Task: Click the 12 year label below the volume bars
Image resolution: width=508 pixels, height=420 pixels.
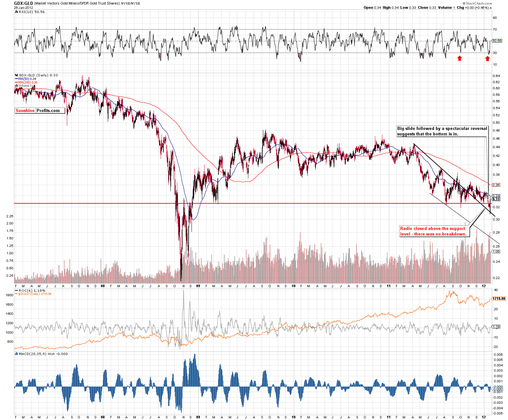Action: pyautogui.click(x=484, y=286)
